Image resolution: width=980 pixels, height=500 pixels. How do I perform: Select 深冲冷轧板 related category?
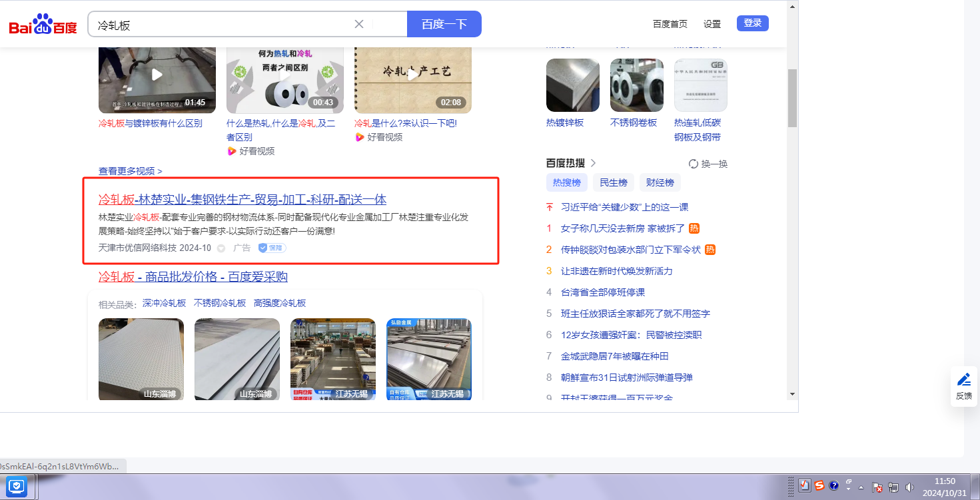coord(164,303)
